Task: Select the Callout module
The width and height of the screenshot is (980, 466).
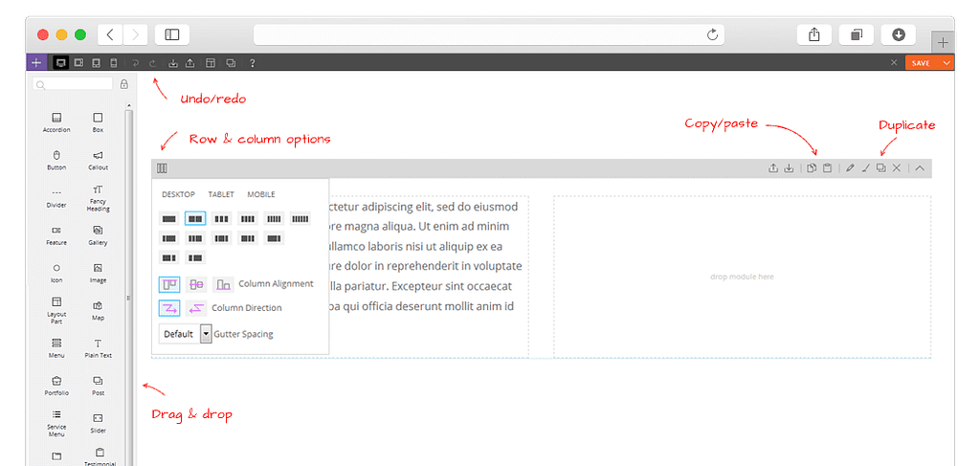Action: 98,159
